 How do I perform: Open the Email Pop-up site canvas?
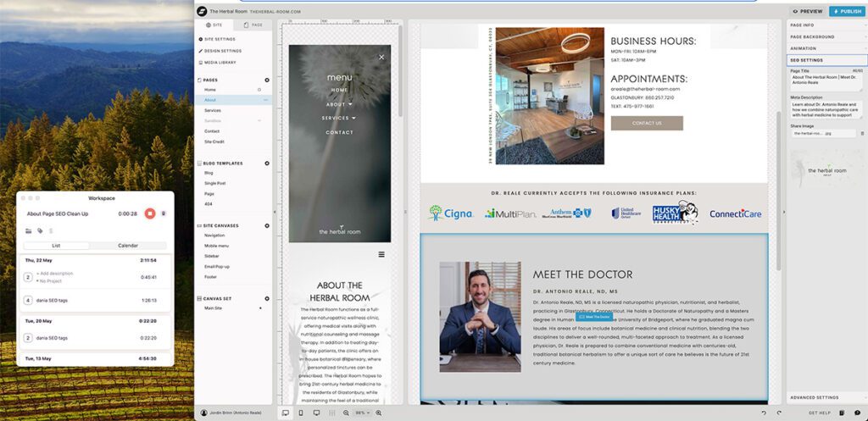pyautogui.click(x=217, y=267)
